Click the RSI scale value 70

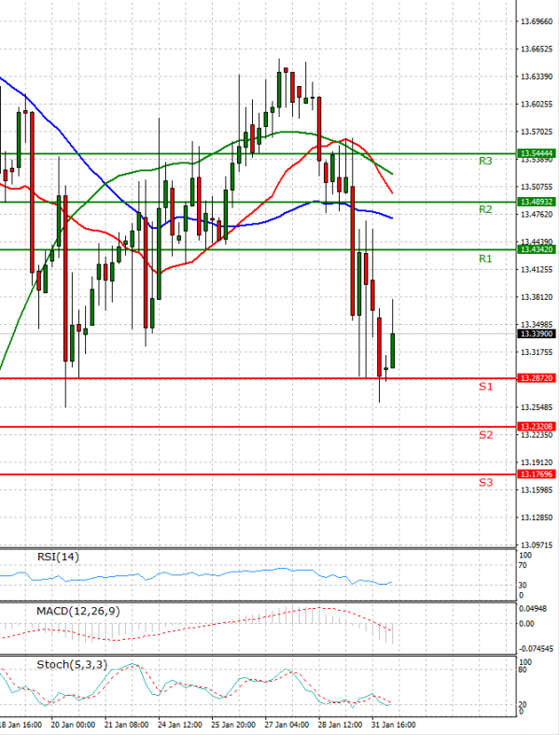coord(523,565)
